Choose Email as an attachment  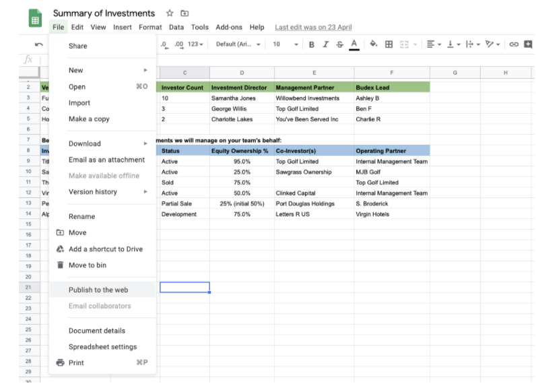tap(102, 160)
